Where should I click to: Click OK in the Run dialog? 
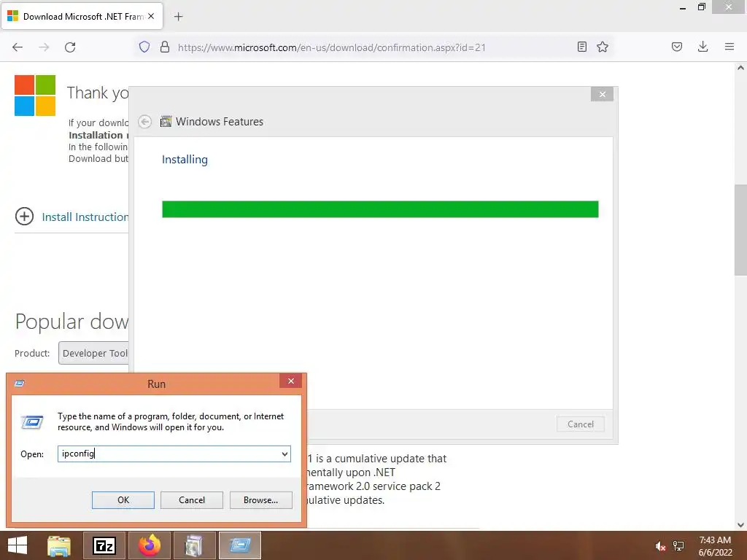point(123,500)
